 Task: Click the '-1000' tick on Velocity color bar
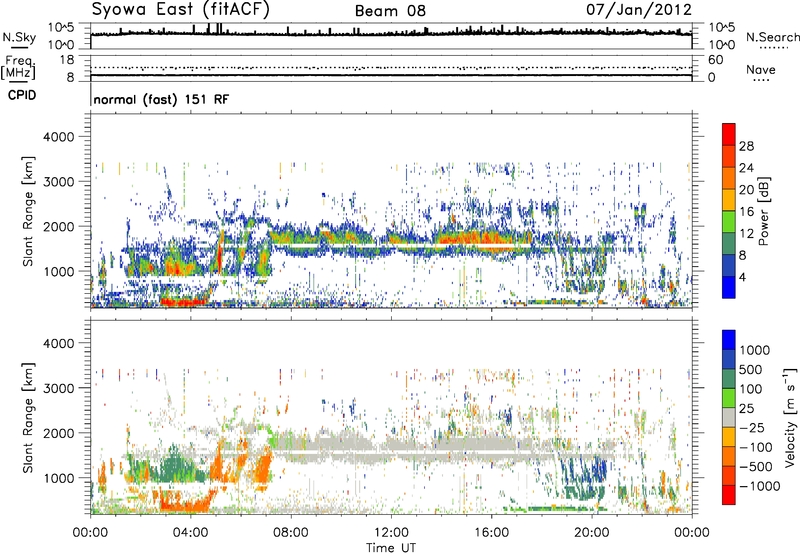point(759,486)
